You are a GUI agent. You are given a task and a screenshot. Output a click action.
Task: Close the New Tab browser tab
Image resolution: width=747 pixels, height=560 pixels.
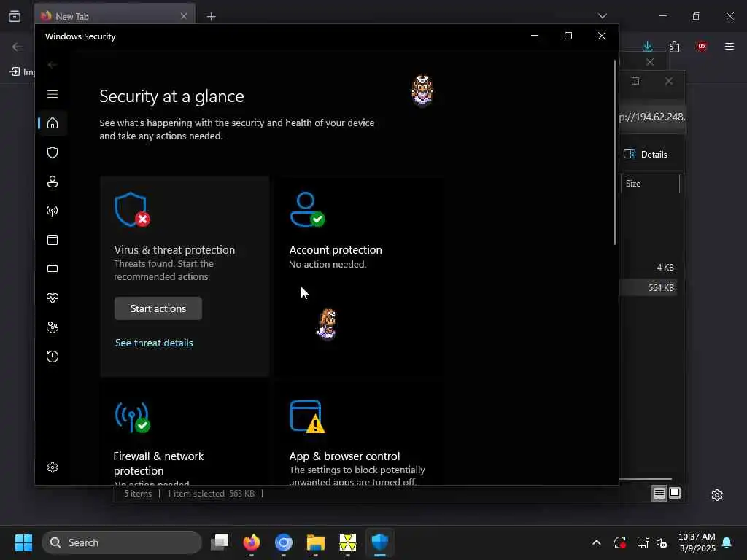pos(184,16)
